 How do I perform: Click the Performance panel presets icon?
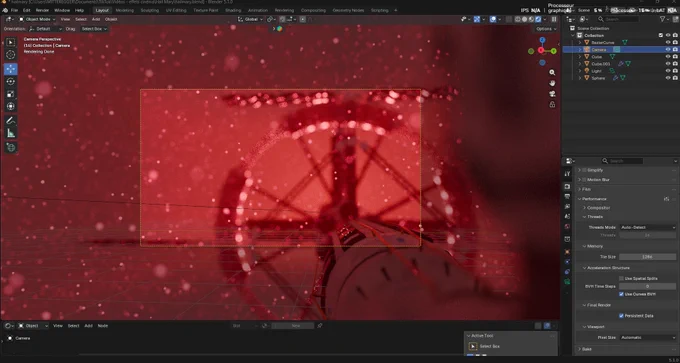(666, 199)
